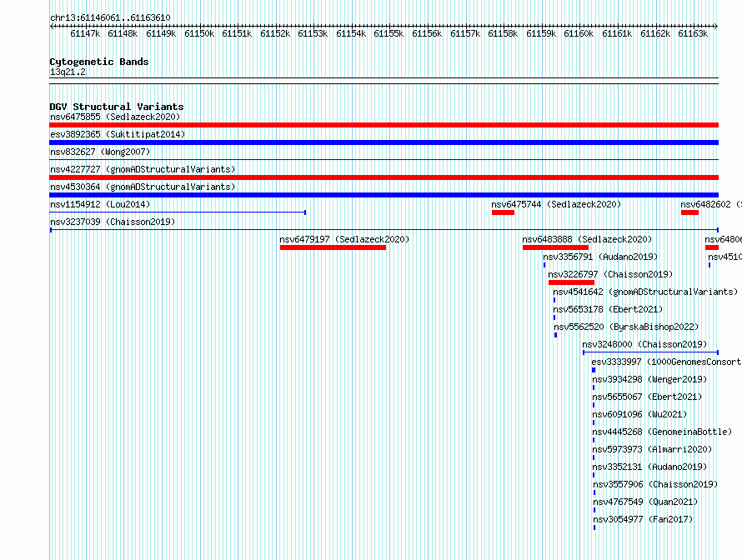Select the blue esv3892365 variant bar
The height and width of the screenshot is (560, 742).
coord(384,142)
